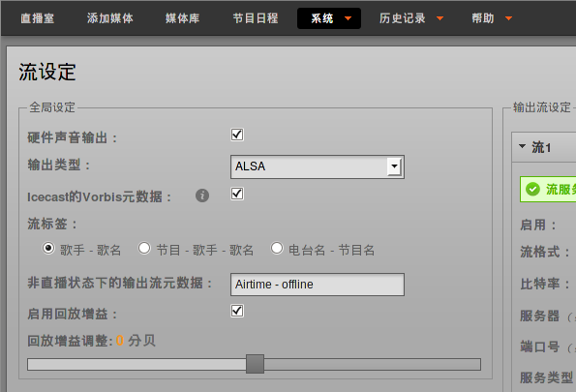This screenshot has height=392, width=576.
Task: Open the 直播室 tab
Action: pos(38,18)
